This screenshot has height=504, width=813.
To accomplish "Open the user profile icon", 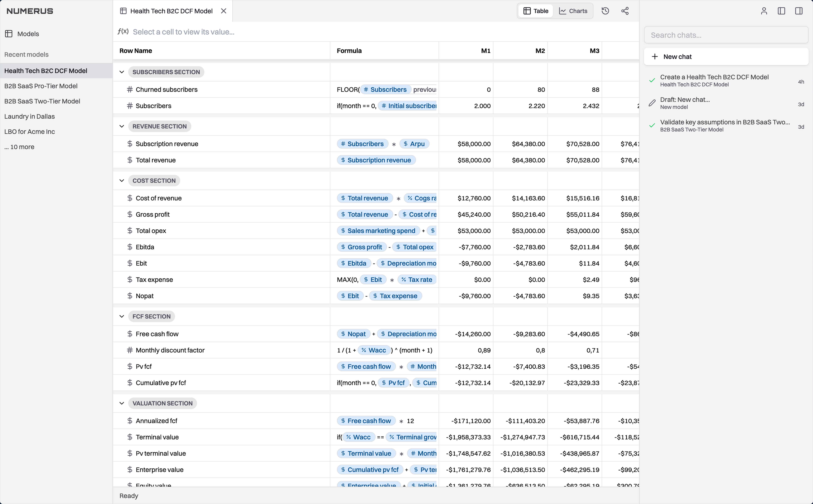I will [x=764, y=11].
